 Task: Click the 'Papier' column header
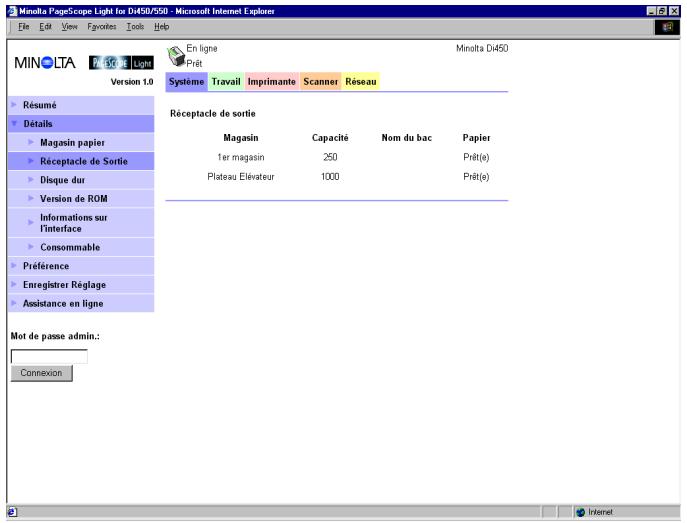(x=477, y=138)
